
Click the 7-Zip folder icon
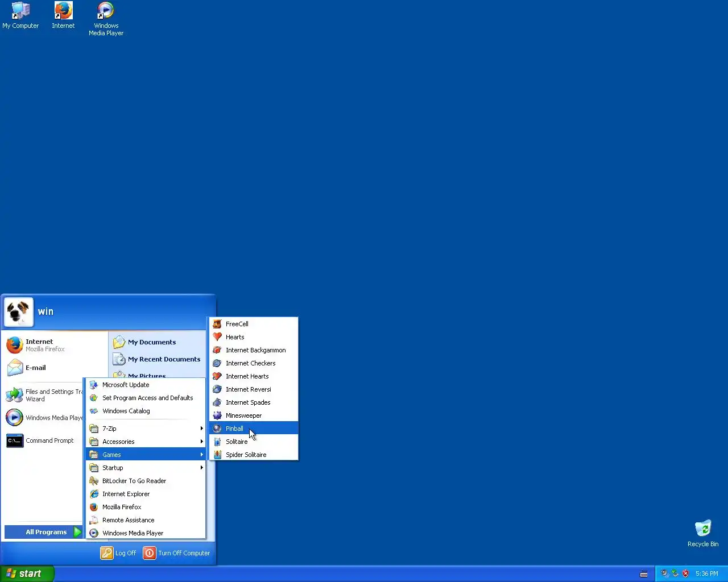point(94,429)
